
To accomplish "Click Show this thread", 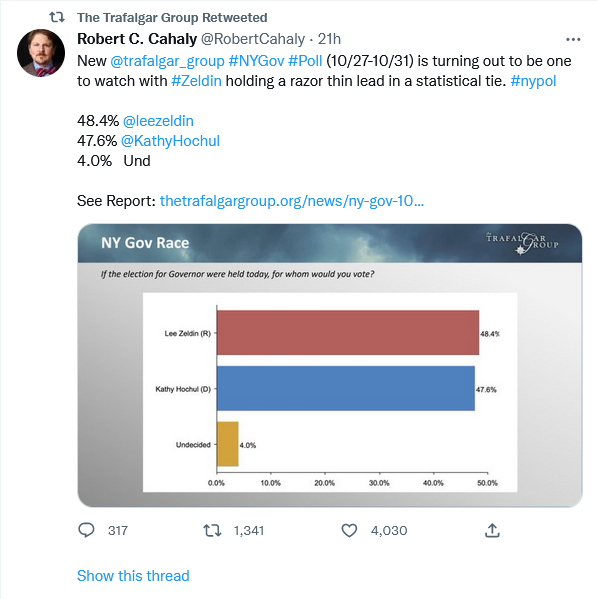I will click(133, 576).
